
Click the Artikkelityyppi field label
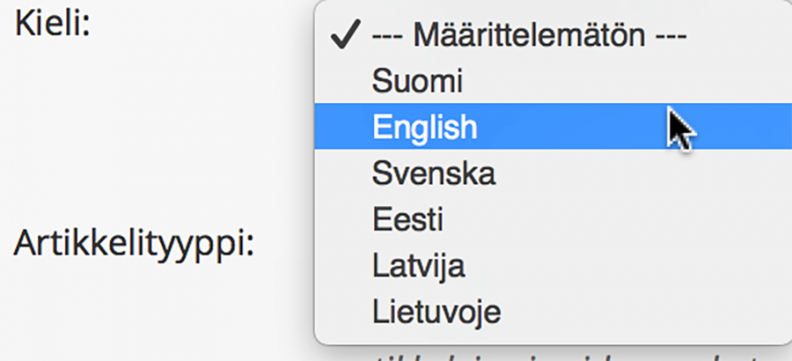click(134, 244)
